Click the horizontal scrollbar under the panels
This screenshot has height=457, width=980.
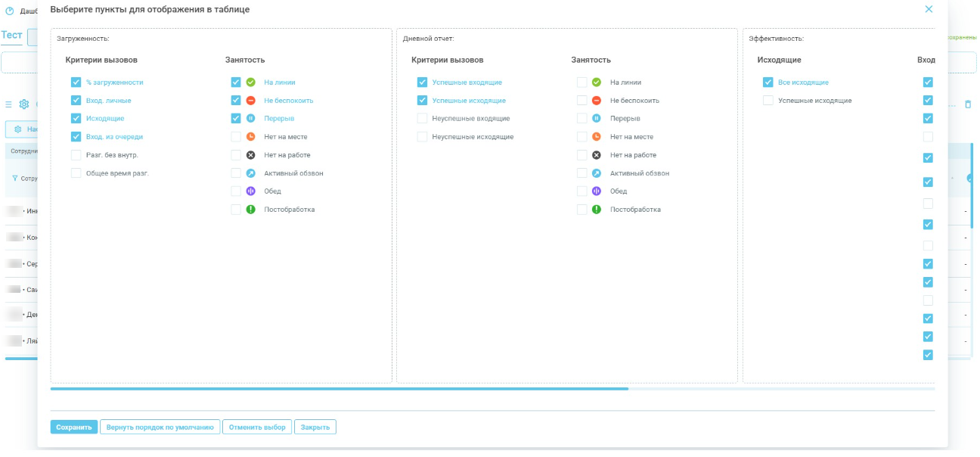pos(339,389)
